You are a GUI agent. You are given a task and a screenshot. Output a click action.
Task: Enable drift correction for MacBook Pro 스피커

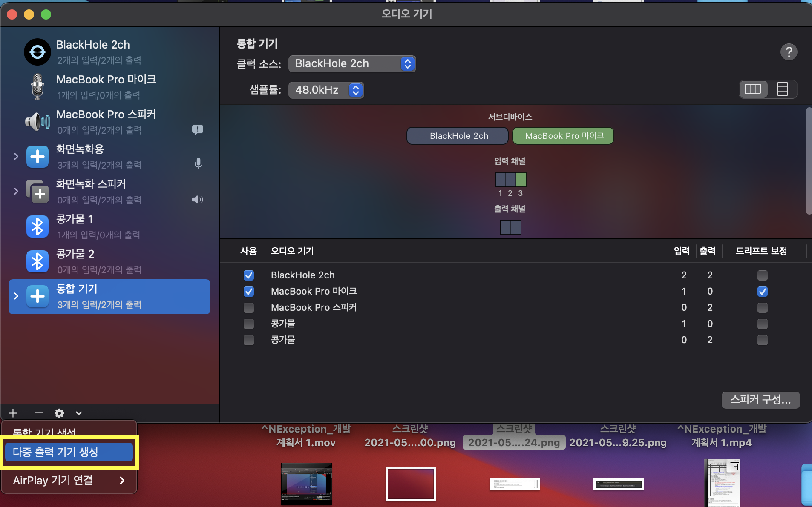(x=763, y=308)
